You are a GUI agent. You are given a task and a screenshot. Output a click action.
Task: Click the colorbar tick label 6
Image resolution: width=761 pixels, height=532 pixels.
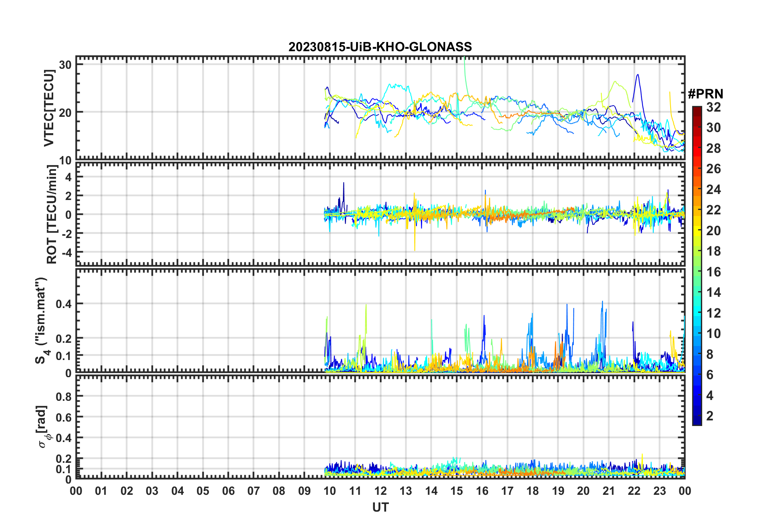click(710, 375)
